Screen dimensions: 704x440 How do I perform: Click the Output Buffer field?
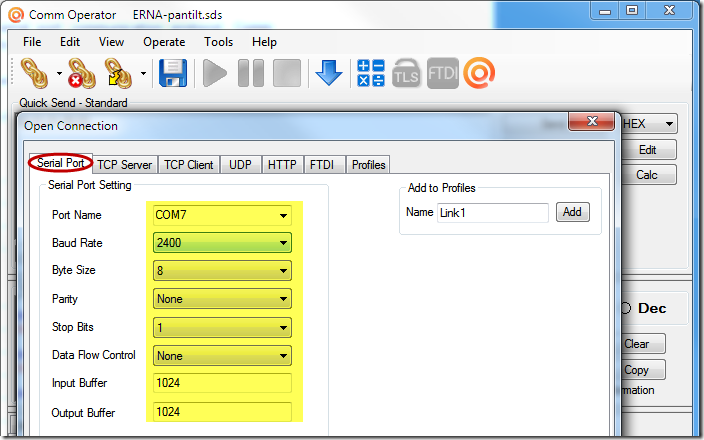click(x=222, y=412)
